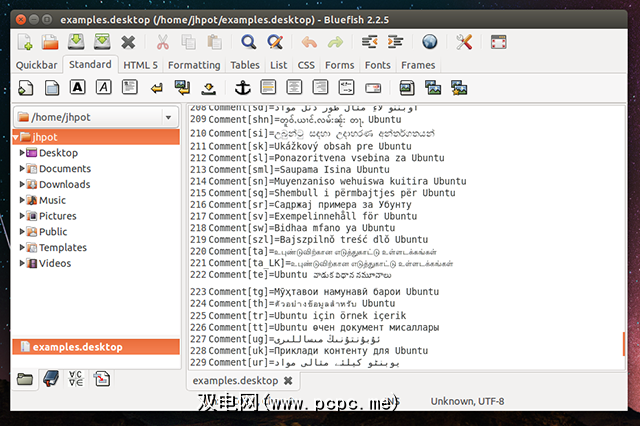The width and height of the screenshot is (640, 426).
Task: Insert anchor link icon
Action: point(242,88)
